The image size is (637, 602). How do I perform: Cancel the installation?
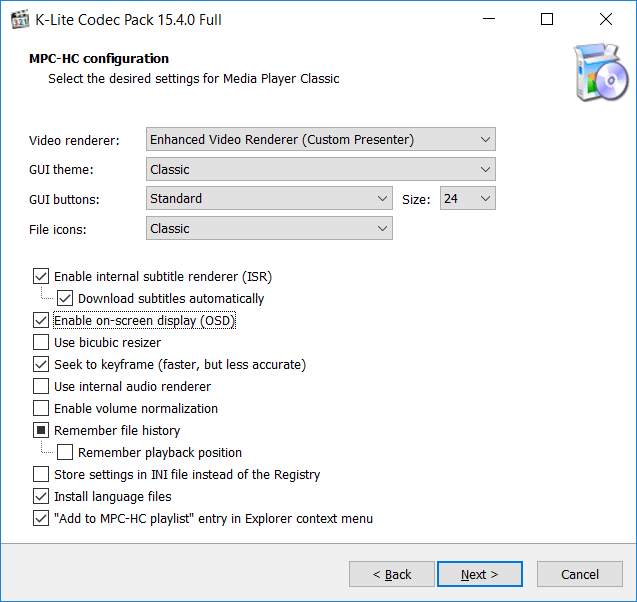(x=580, y=574)
